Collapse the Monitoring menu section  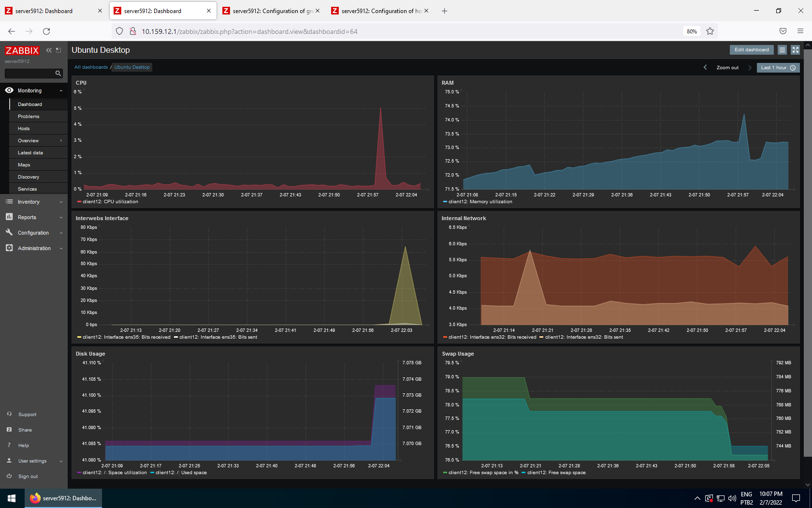pyautogui.click(x=61, y=90)
